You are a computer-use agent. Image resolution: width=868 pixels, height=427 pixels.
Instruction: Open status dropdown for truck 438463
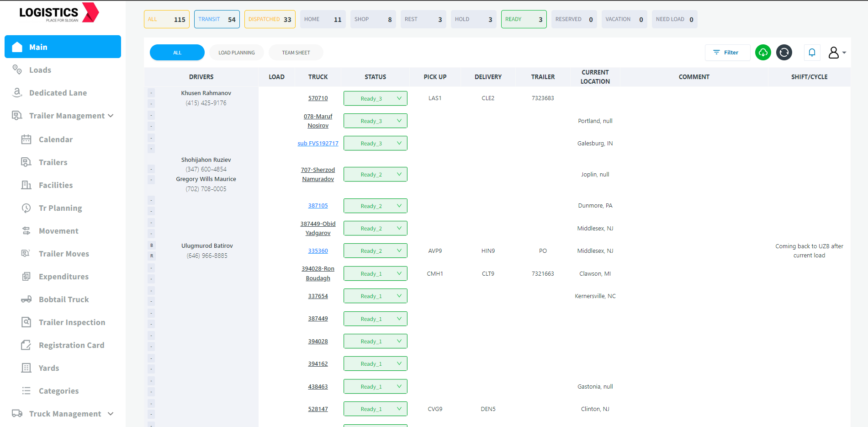375,386
